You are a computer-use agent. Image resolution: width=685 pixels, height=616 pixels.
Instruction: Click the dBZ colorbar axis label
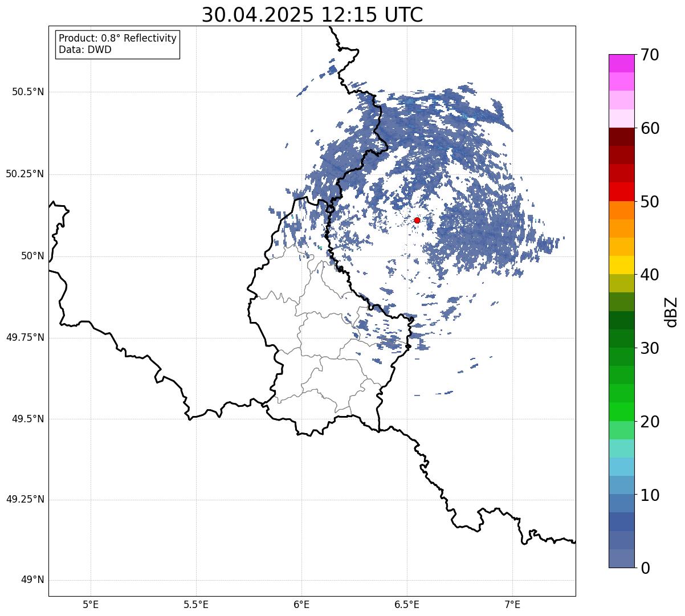671,311
